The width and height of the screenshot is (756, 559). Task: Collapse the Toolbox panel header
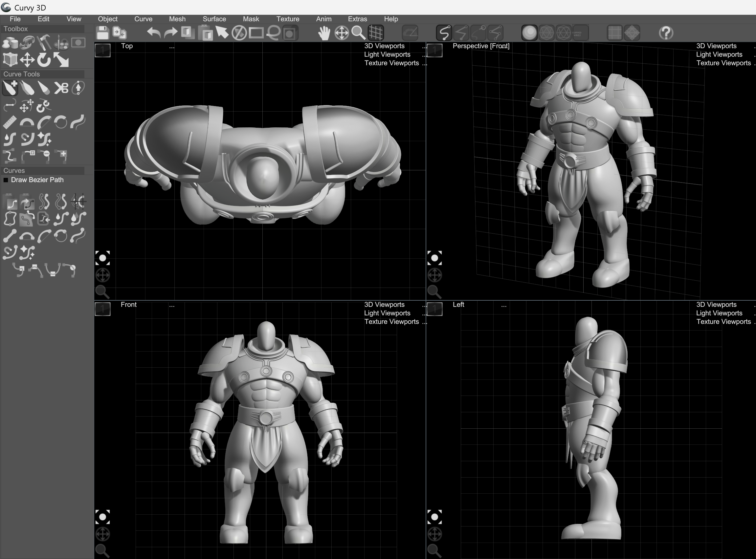click(x=42, y=29)
